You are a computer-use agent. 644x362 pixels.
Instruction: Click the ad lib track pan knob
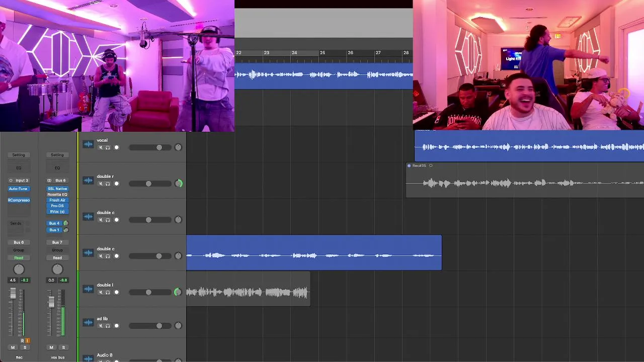(x=178, y=326)
